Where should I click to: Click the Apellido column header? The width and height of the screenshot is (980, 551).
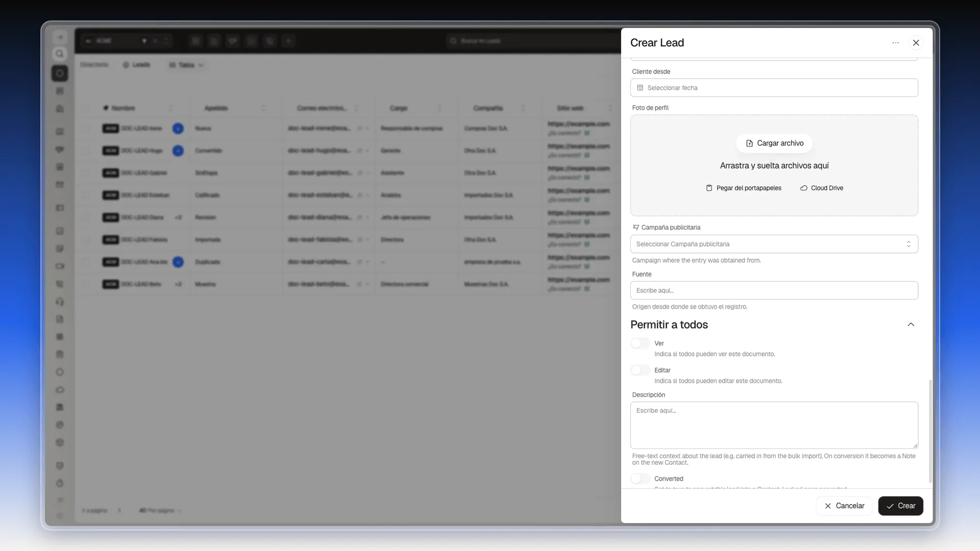tap(216, 108)
